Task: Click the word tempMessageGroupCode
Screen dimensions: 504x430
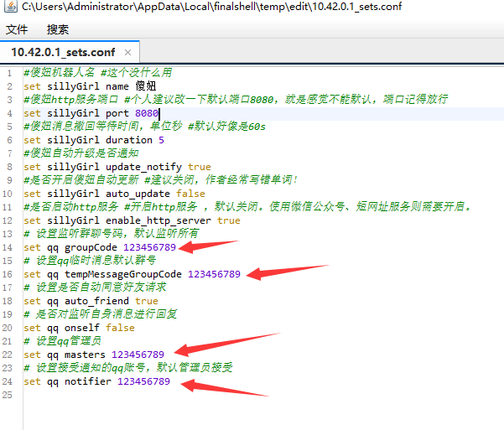Action: pos(123,274)
